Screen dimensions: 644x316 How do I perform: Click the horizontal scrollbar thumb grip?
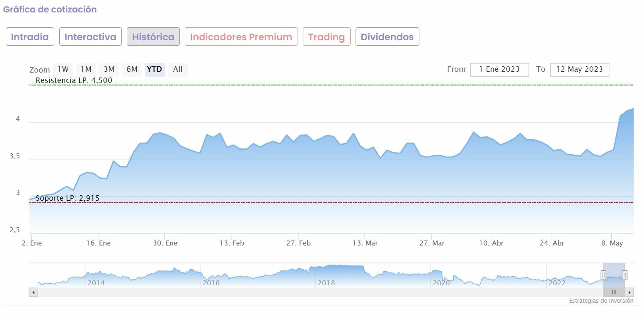[614, 292]
